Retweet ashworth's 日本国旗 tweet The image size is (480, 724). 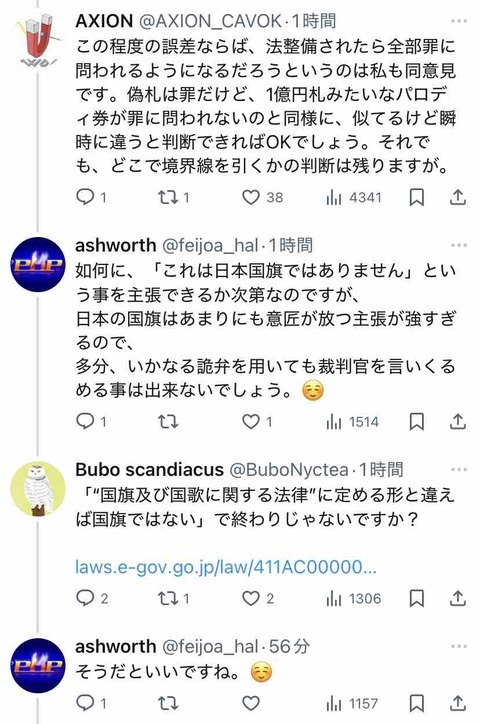[168, 421]
